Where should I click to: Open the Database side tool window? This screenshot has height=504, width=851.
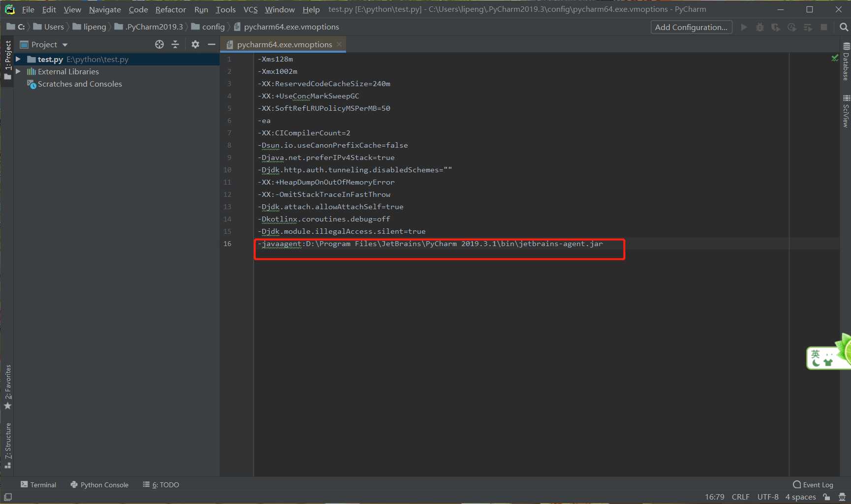point(846,62)
